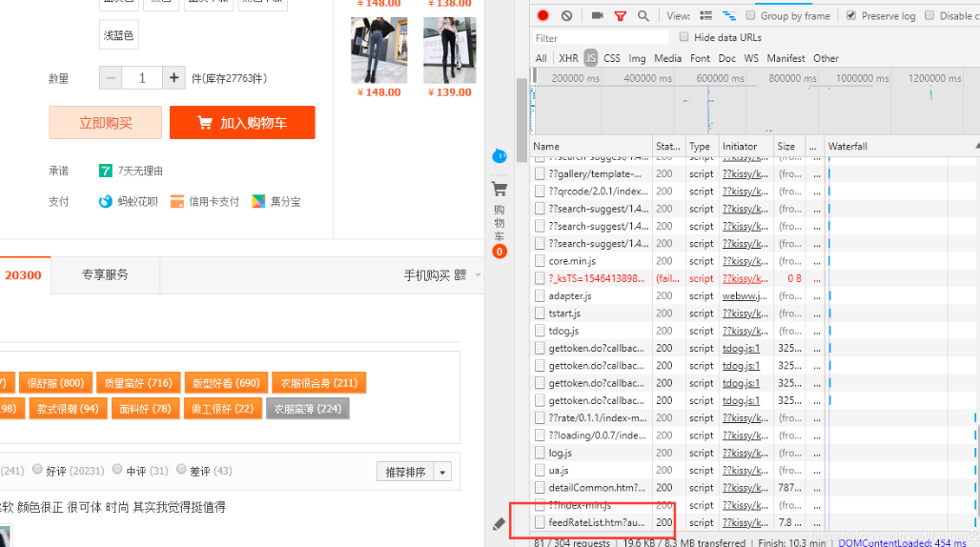Image resolution: width=980 pixels, height=547 pixels.
Task: Click the 立即购买 button
Action: 106,123
